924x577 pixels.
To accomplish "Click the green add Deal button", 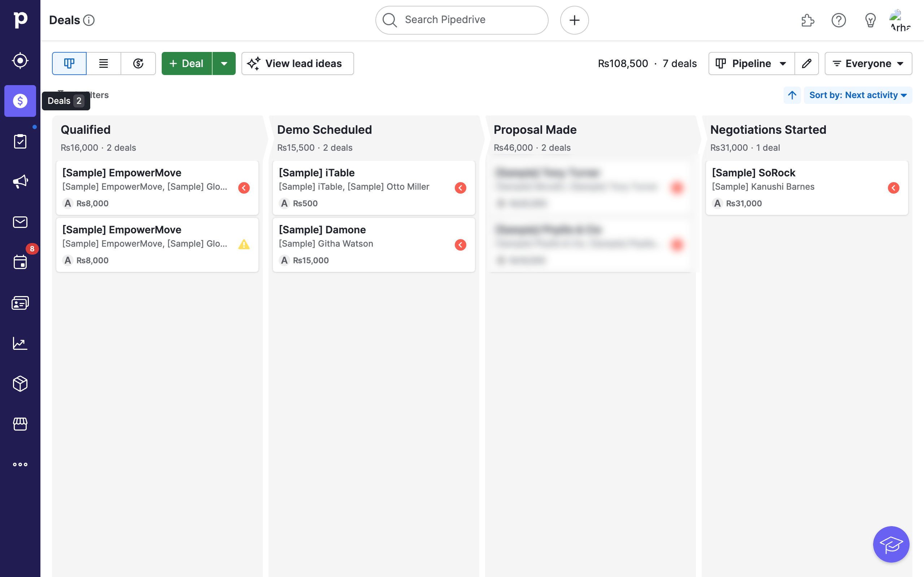I will 187,63.
